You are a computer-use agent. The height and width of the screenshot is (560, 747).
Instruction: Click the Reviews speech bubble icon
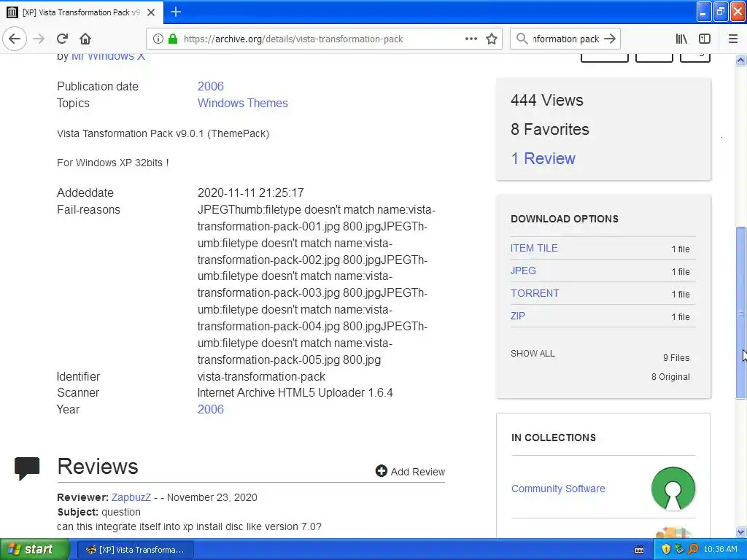click(x=27, y=468)
